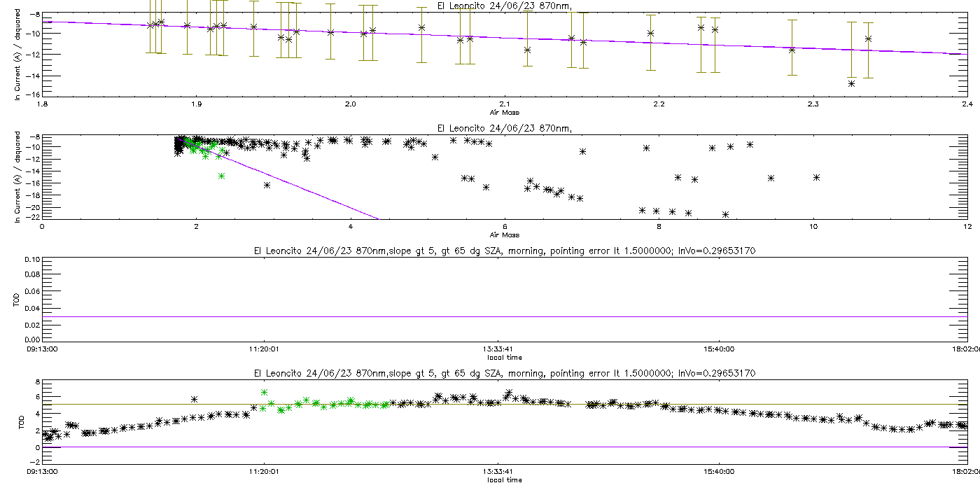Click the 'Air Mass' axis label of the top plot
980x490 pixels.
[x=504, y=112]
